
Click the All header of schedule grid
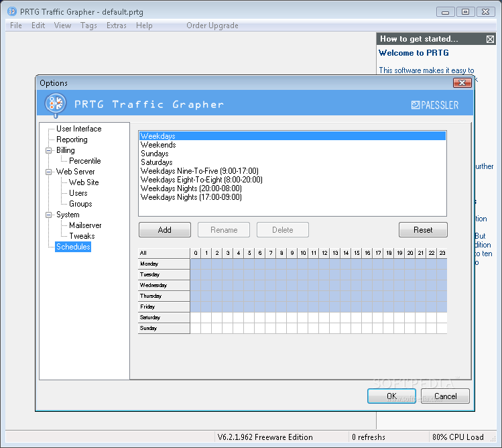164,253
